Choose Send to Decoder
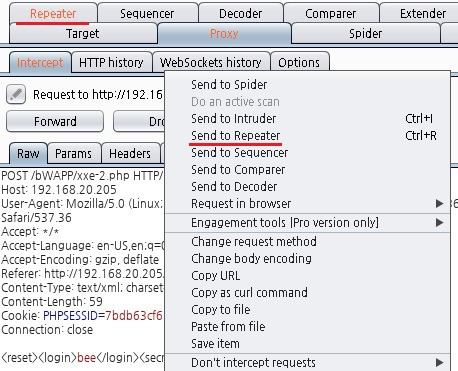This screenshot has height=371, width=458. [x=307, y=187]
